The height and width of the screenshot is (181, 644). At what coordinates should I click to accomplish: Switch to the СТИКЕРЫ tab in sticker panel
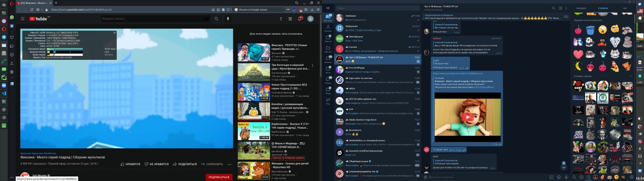[x=603, y=8]
